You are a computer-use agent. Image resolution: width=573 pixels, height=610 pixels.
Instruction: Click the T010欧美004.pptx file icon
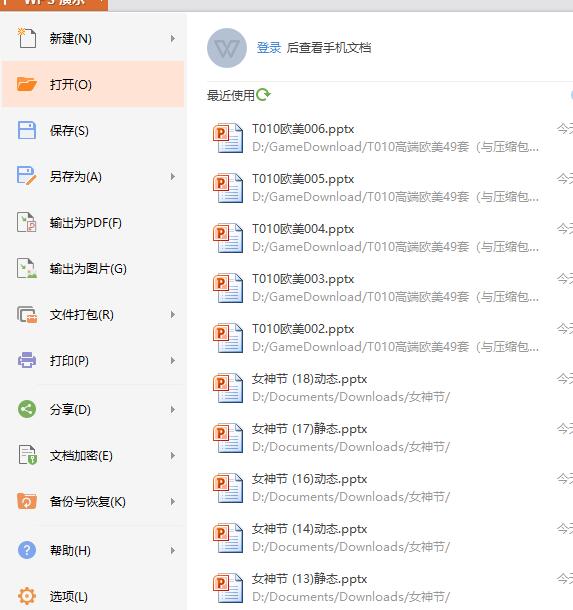coord(228,238)
